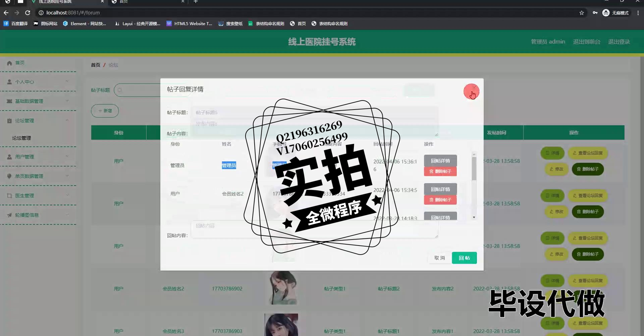Click the 帖子标题 field in dialog
Viewport: 644px width, 336px height.
315,113
